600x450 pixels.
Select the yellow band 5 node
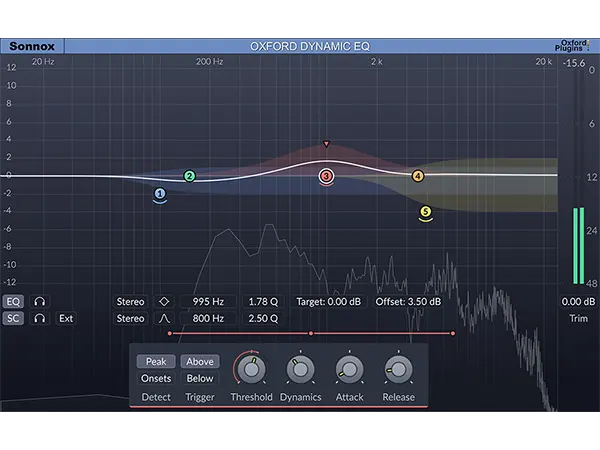click(425, 212)
